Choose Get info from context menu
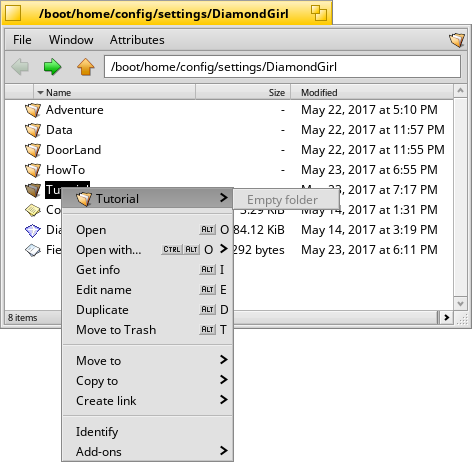This screenshot has height=462, width=472. [x=148, y=269]
